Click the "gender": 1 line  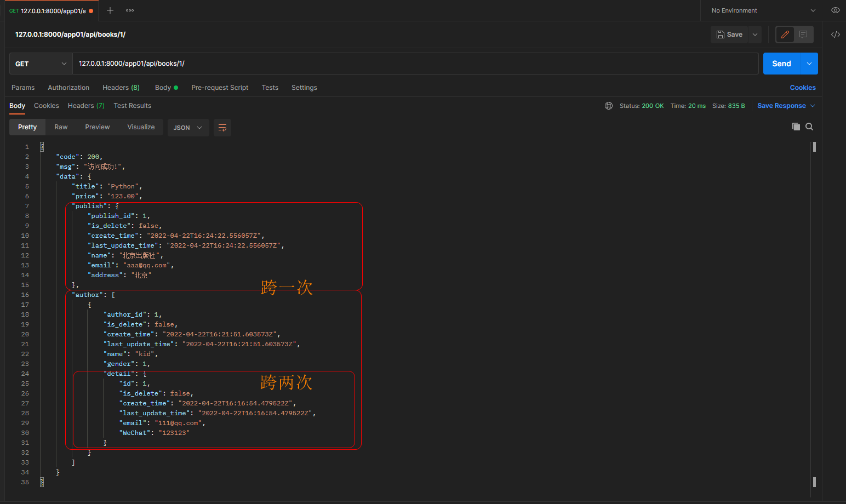point(127,364)
